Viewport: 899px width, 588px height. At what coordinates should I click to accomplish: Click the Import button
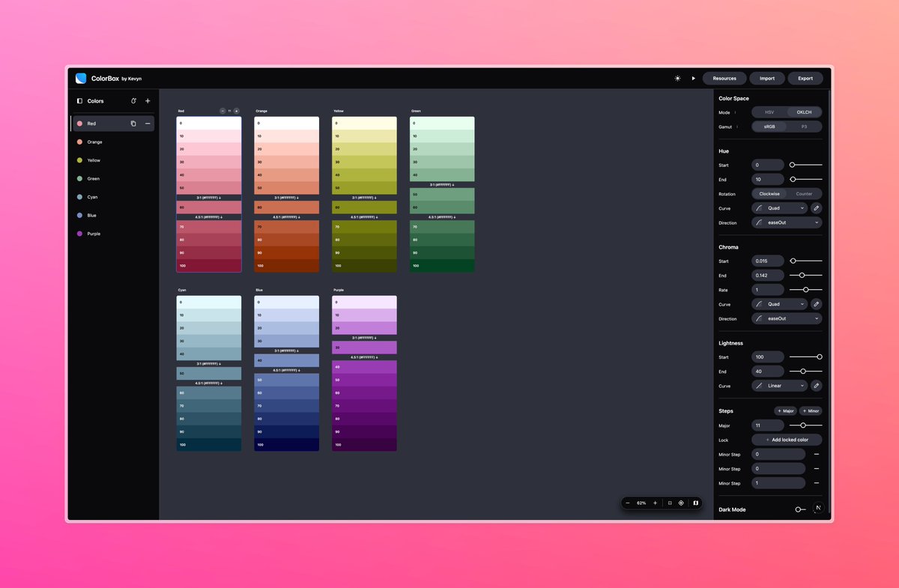click(767, 78)
